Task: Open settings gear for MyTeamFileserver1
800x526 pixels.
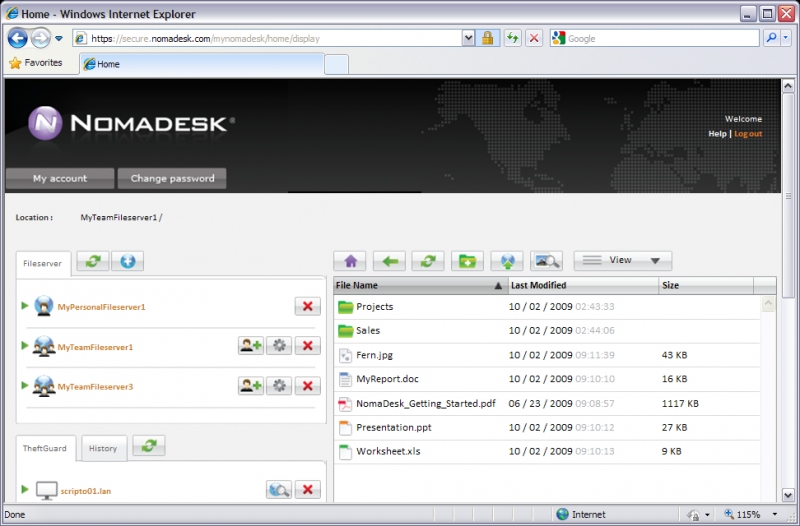Action: coord(279,345)
